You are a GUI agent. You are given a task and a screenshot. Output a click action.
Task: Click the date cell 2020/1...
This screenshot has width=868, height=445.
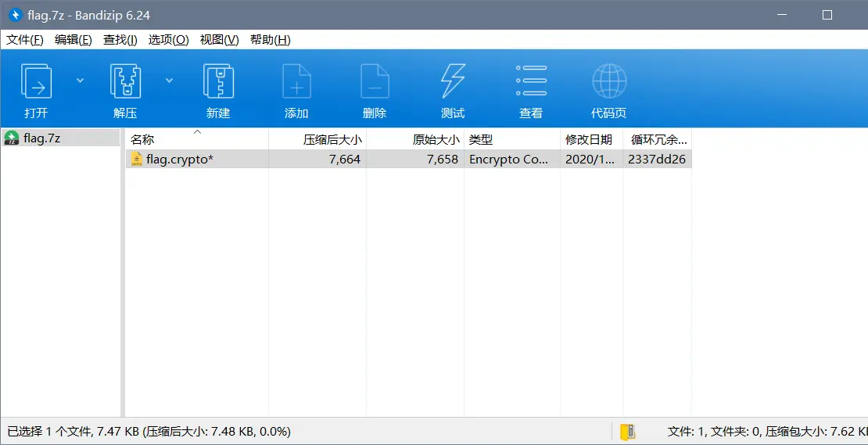tap(589, 160)
